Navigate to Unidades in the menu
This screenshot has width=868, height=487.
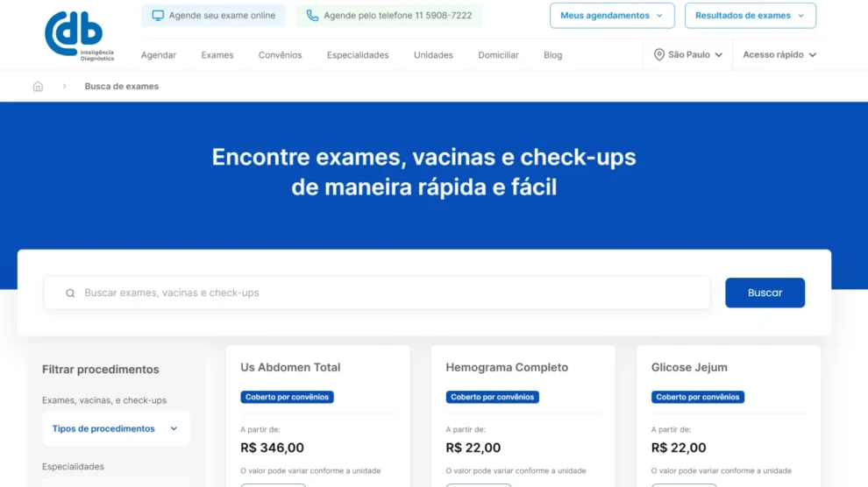[x=433, y=55]
